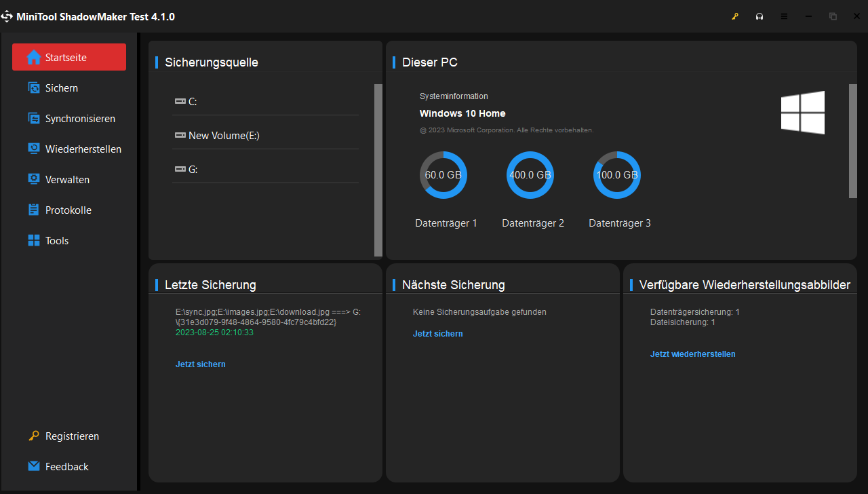Maximize the ShadowMaker window
The image size is (868, 494).
click(x=833, y=16)
